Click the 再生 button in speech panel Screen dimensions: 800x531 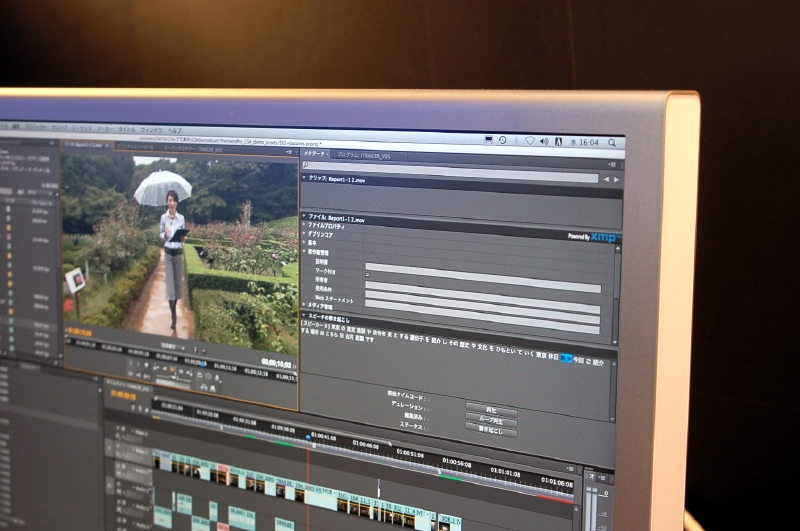(x=492, y=410)
